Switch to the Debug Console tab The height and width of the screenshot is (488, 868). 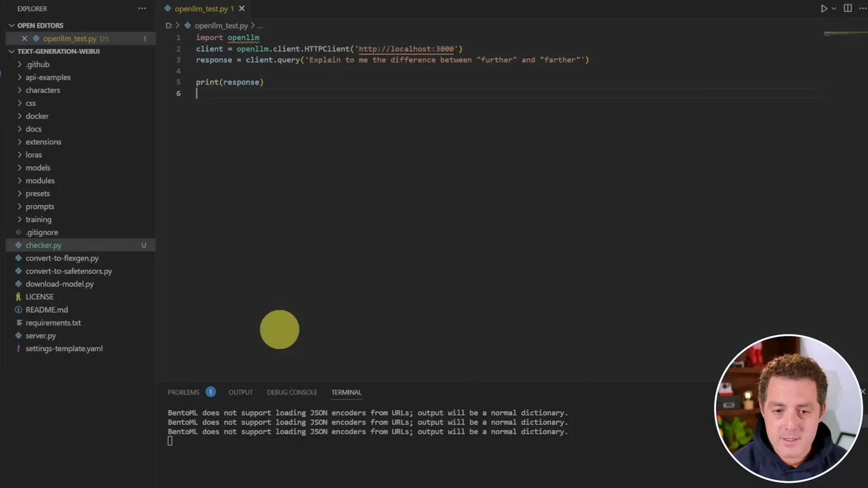pos(292,393)
